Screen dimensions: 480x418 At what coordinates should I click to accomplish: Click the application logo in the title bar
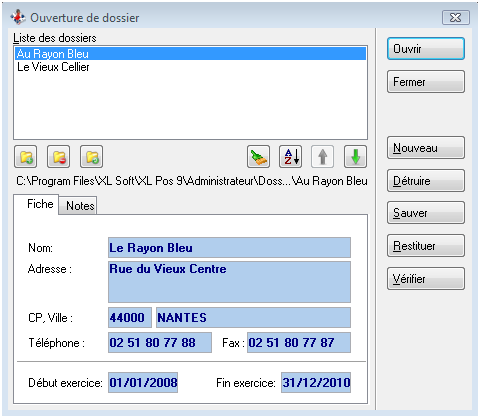point(18,17)
